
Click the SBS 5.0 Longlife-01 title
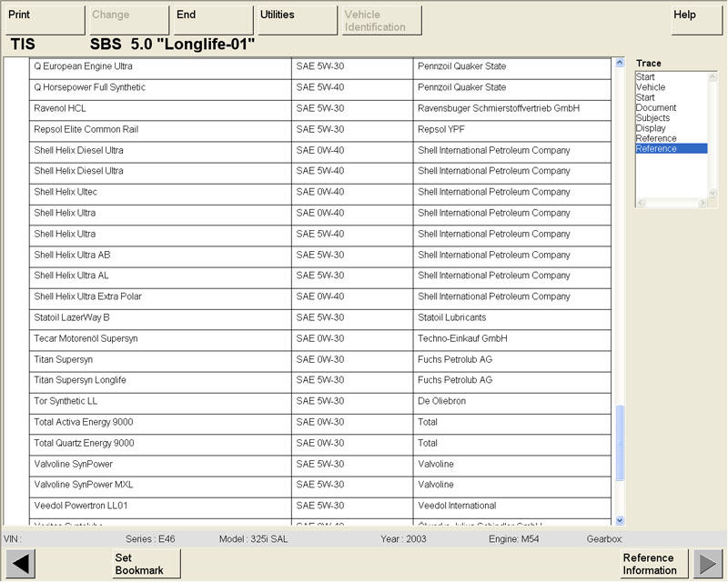click(x=172, y=44)
